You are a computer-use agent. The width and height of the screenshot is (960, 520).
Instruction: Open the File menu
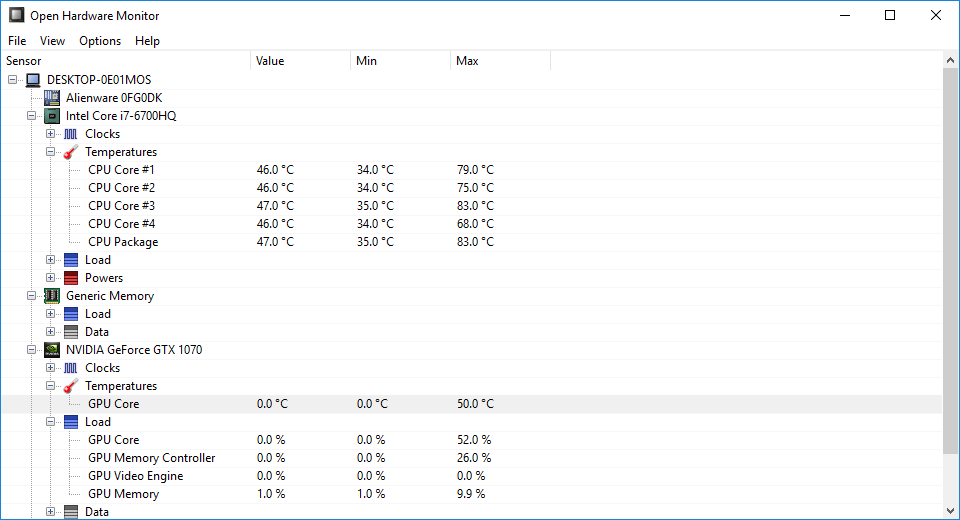tap(17, 41)
